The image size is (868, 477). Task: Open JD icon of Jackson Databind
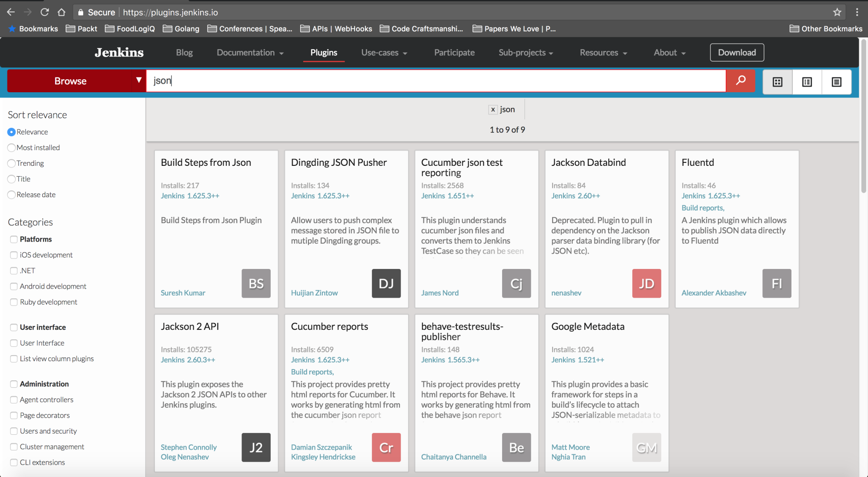pyautogui.click(x=647, y=283)
